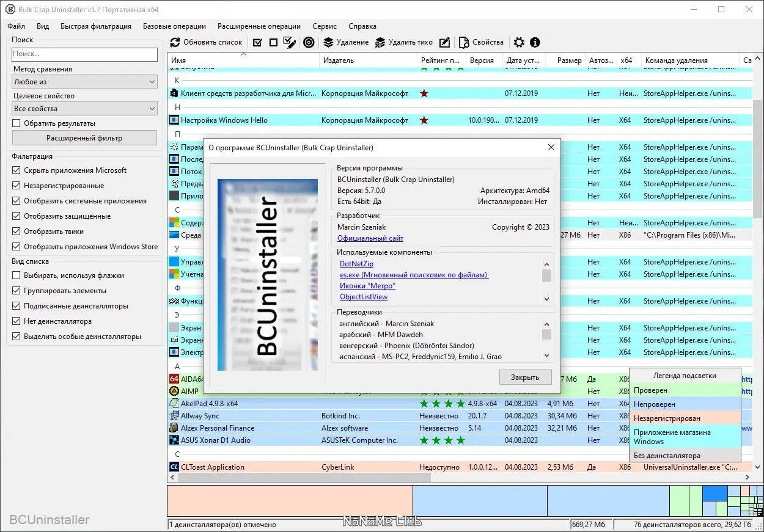Open the Файл menu
This screenshot has width=764, height=532.
pos(17,26)
